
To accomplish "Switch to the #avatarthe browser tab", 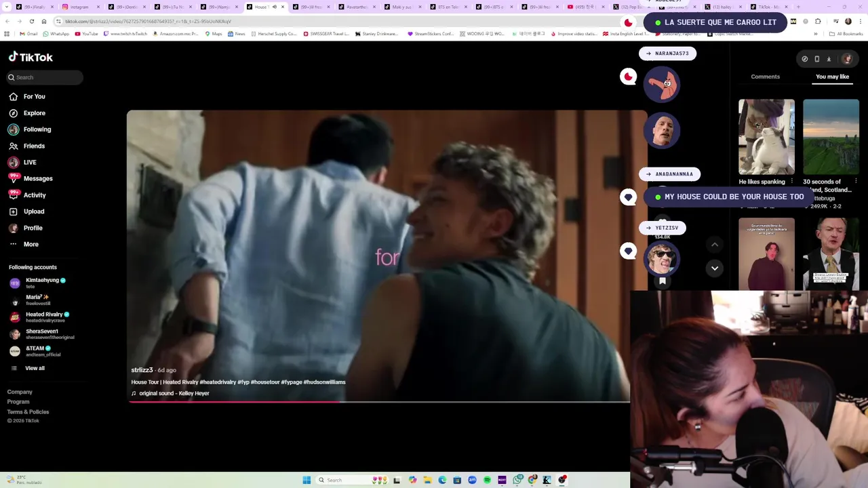I will click(x=357, y=7).
